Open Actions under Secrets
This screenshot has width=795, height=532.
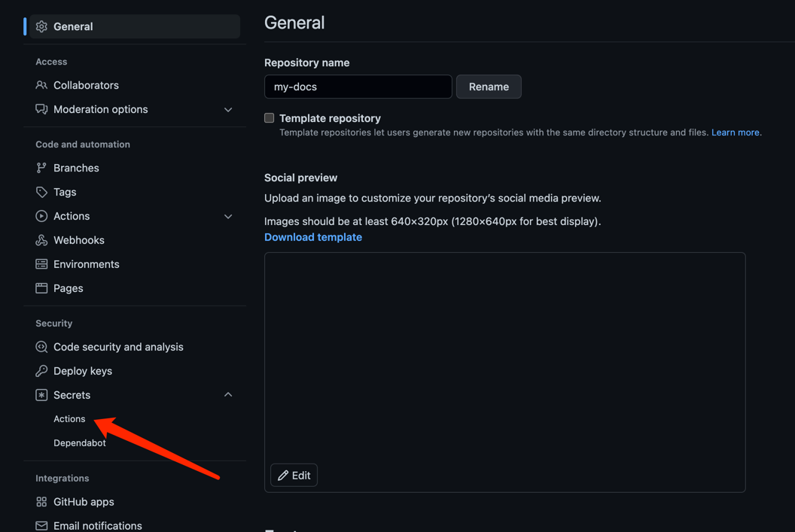tap(69, 419)
